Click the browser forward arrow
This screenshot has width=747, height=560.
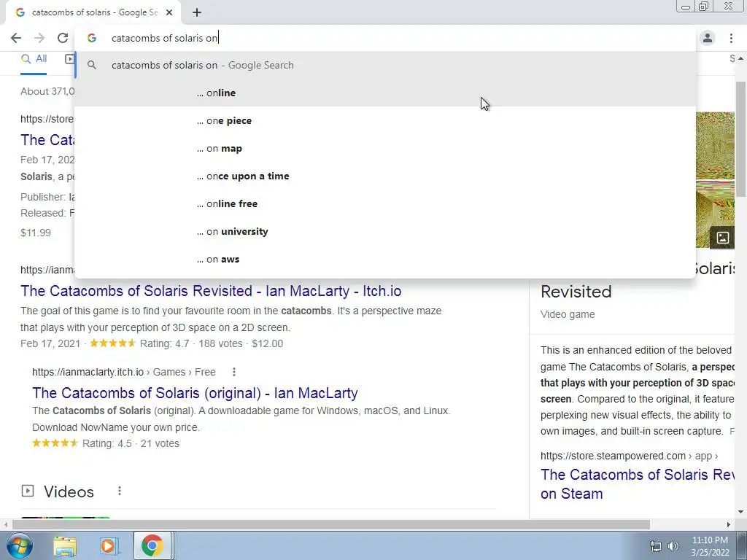39,38
